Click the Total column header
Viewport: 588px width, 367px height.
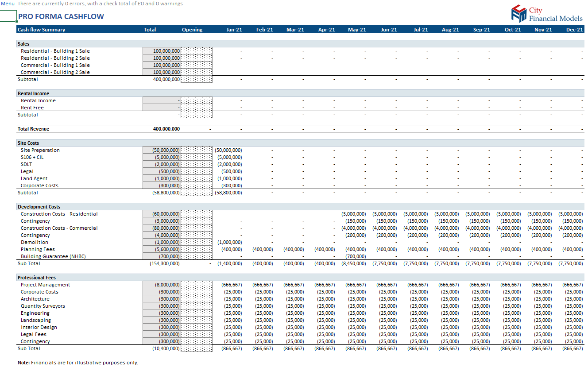[x=150, y=30]
